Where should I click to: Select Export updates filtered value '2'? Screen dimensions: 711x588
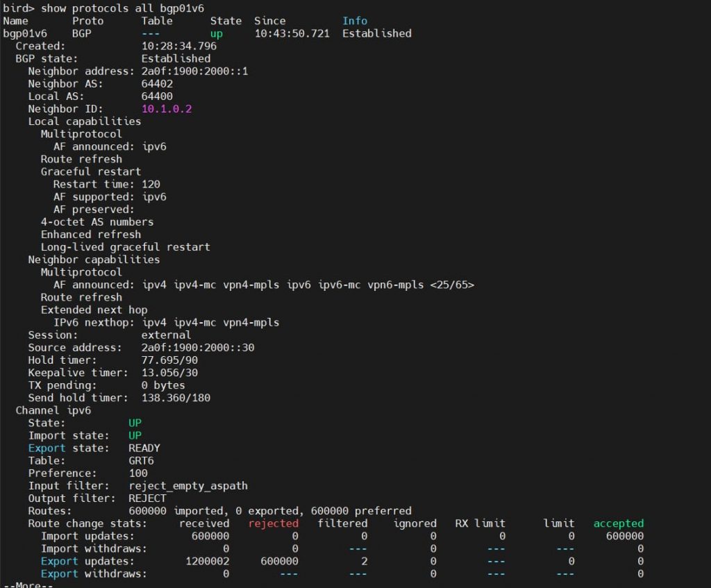tap(364, 561)
